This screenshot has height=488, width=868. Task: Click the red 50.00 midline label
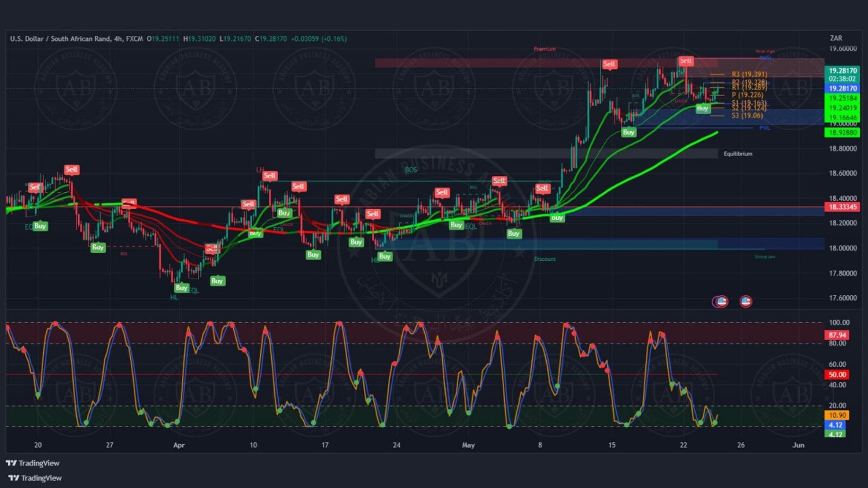837,375
